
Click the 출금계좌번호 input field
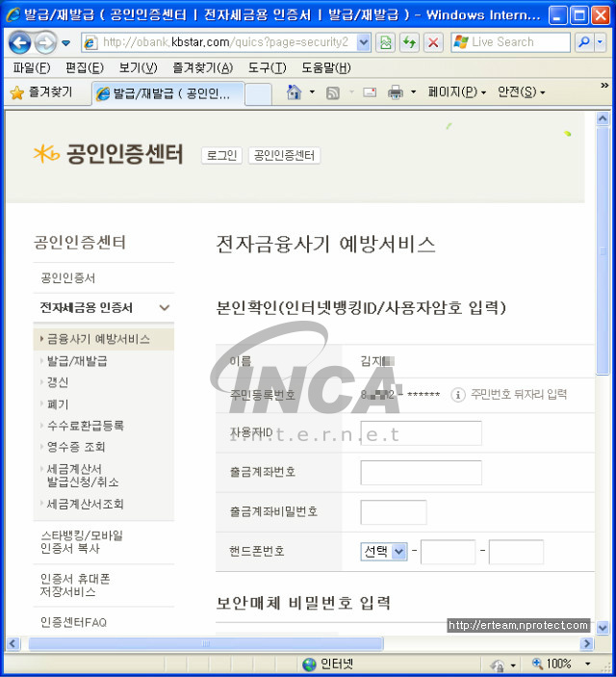click(421, 473)
